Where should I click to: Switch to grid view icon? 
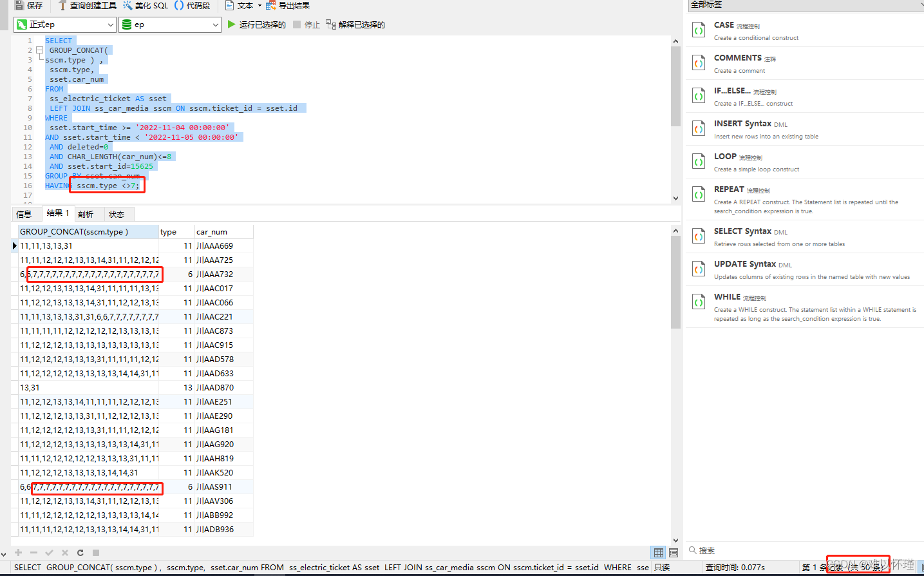point(659,553)
